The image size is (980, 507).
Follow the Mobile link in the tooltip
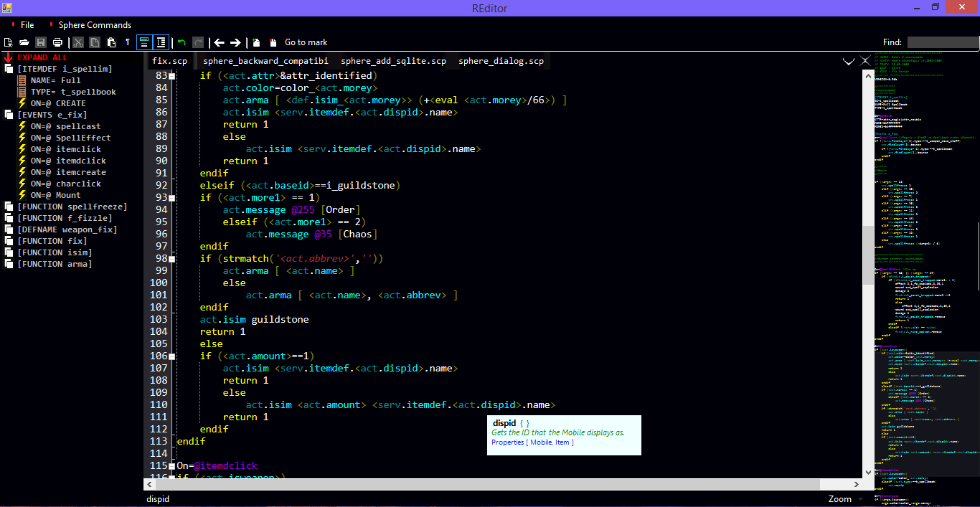[541, 442]
